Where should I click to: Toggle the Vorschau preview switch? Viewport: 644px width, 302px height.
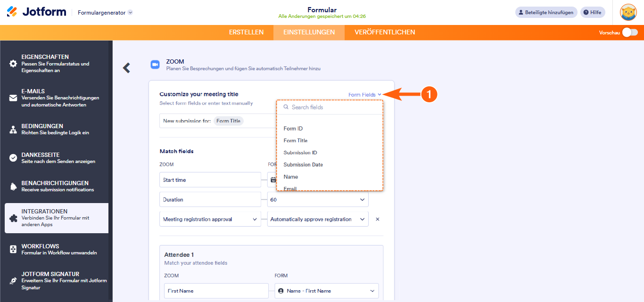pyautogui.click(x=629, y=33)
